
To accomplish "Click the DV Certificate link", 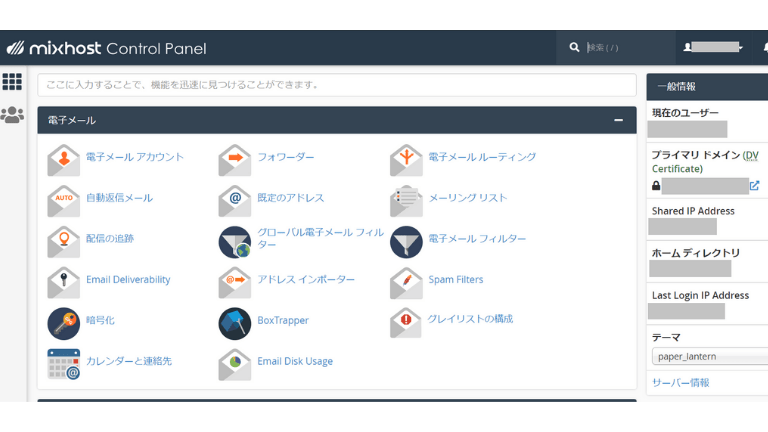I will pyautogui.click(x=704, y=162).
